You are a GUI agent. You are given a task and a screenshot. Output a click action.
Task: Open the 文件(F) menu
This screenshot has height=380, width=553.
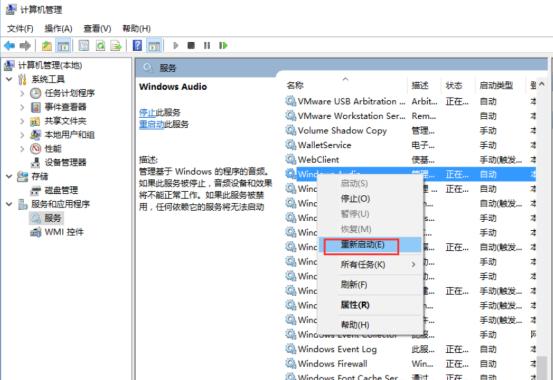click(20, 29)
